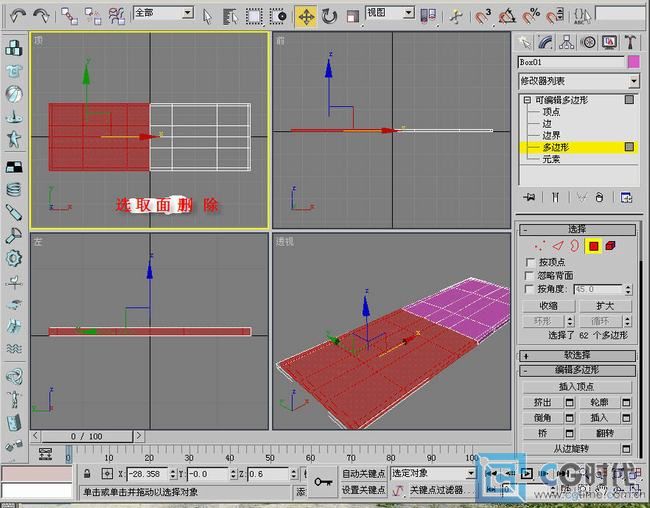Collapse the 可编辑多边形 tree node
The image size is (650, 508).
pyautogui.click(x=527, y=100)
